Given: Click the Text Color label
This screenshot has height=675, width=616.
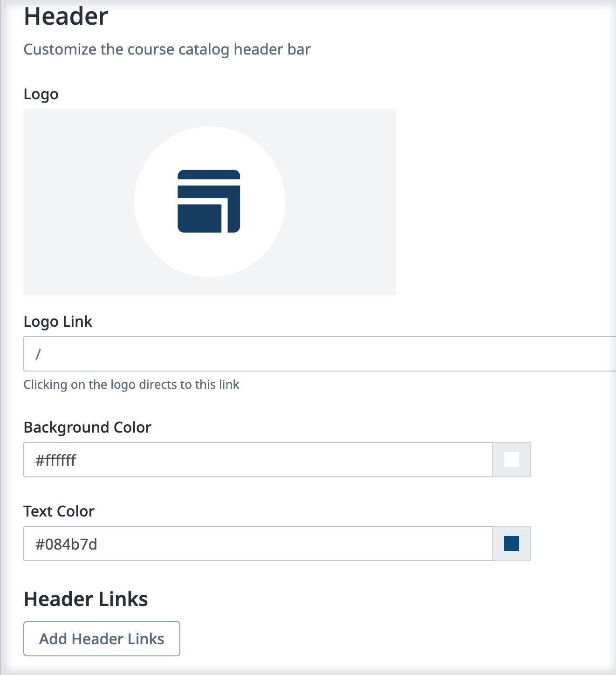Looking at the screenshot, I should [59, 511].
